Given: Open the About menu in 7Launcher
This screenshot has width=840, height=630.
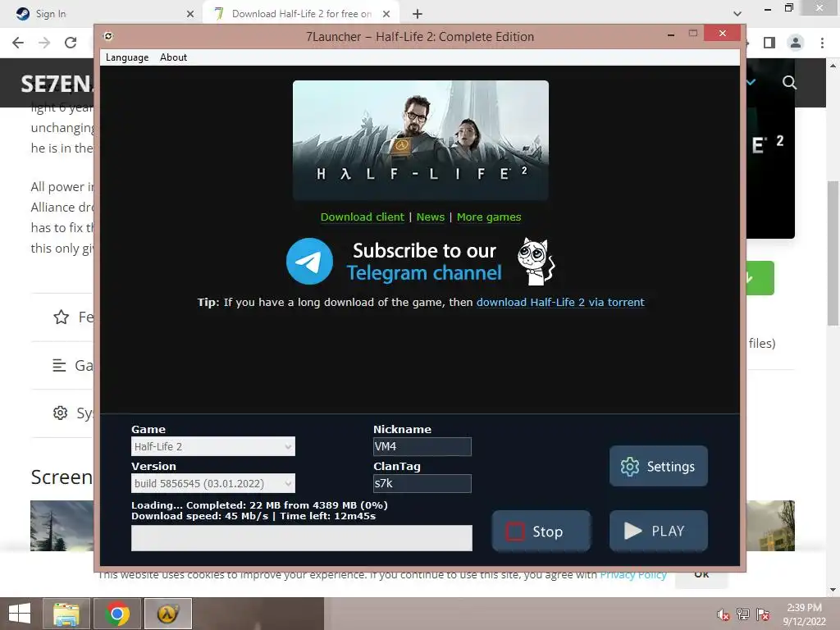Looking at the screenshot, I should click(x=173, y=57).
